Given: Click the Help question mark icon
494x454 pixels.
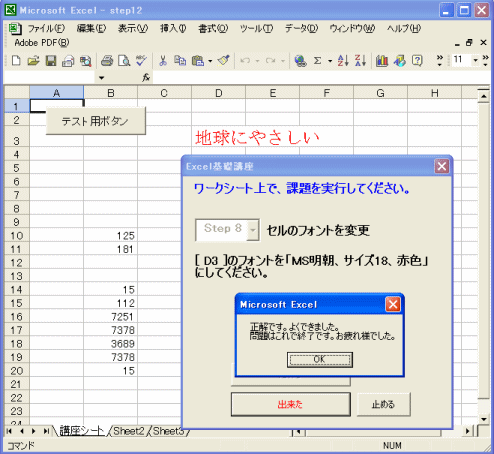Looking at the screenshot, I should click(x=417, y=61).
